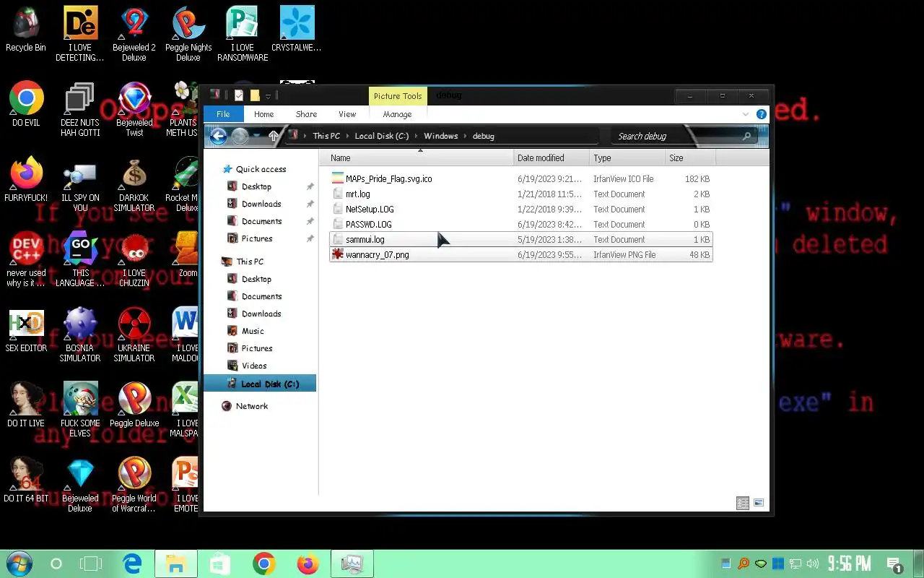Screen dimensions: 924x578
Task: Open the File menu tab
Action: 223,114
